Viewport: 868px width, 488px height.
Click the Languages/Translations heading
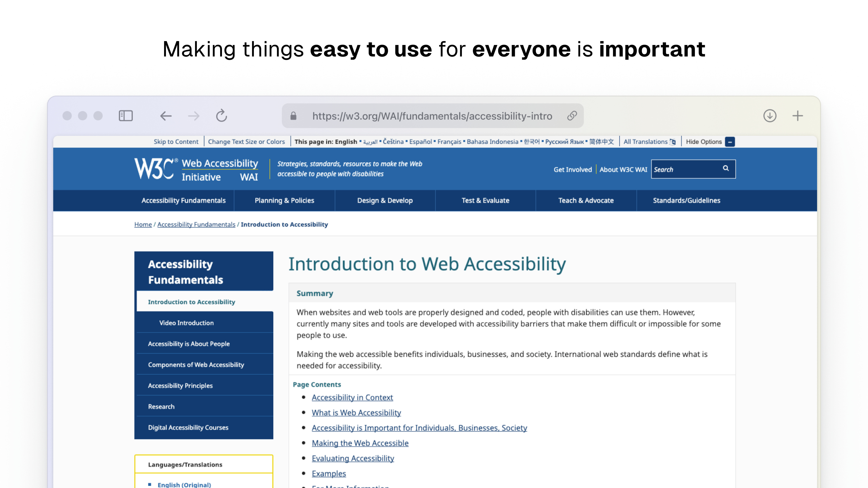pos(185,465)
